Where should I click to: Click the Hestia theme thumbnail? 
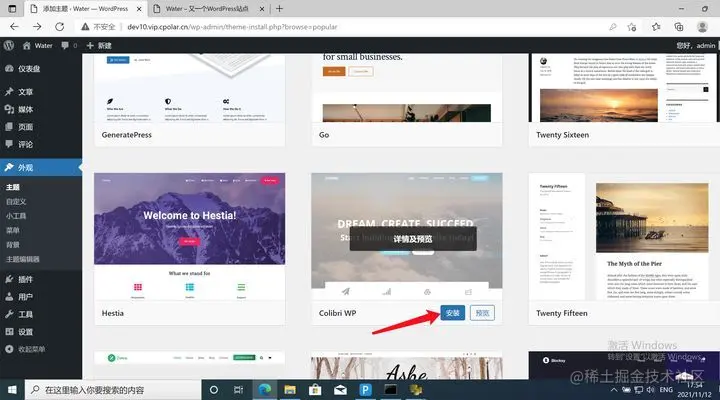point(189,237)
